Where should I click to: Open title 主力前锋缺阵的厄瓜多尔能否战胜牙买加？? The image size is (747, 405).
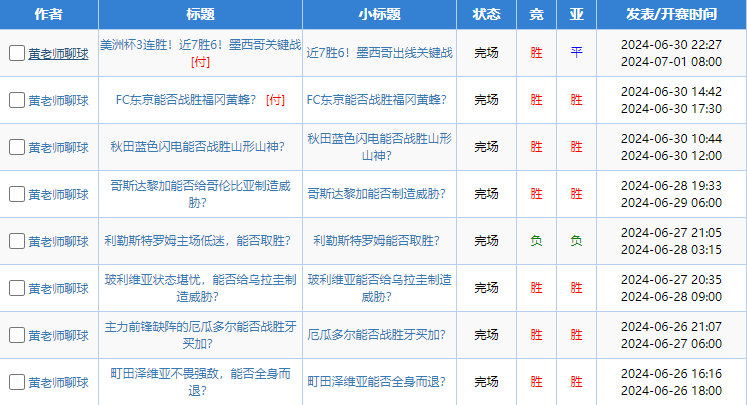coord(200,335)
